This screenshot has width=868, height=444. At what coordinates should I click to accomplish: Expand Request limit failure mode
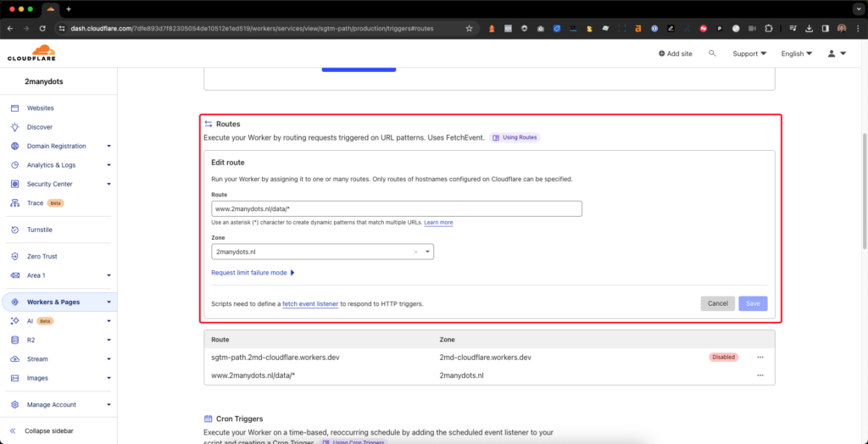tap(253, 273)
